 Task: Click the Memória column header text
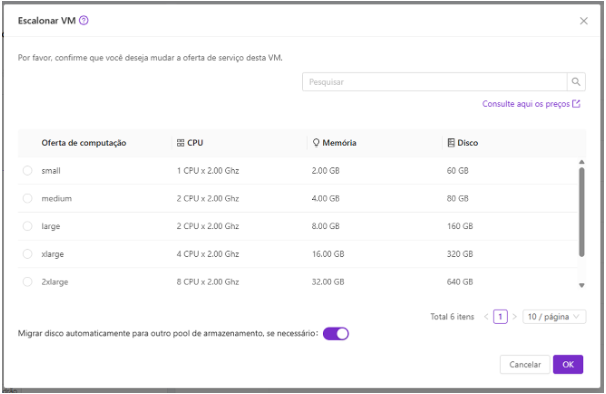pos(339,143)
